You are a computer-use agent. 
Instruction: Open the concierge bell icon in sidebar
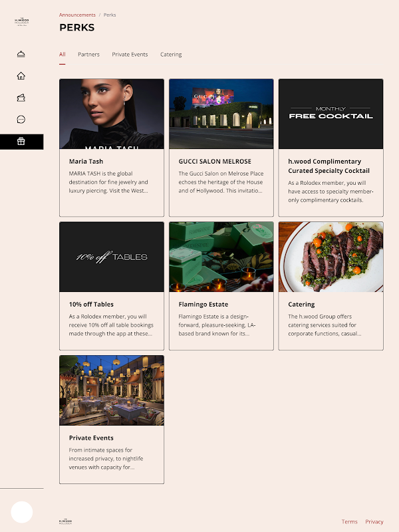[x=21, y=54]
